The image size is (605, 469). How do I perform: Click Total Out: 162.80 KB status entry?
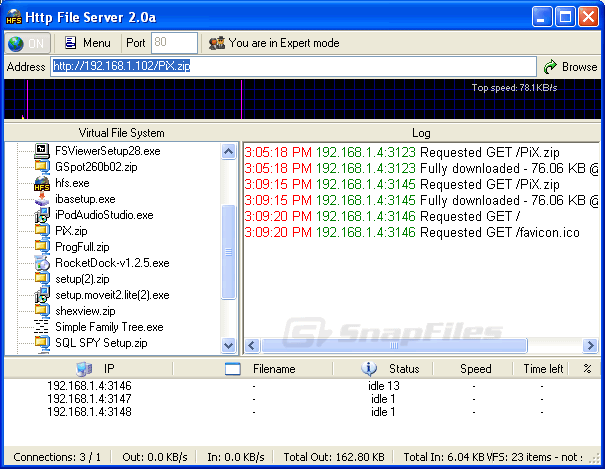tap(334, 457)
